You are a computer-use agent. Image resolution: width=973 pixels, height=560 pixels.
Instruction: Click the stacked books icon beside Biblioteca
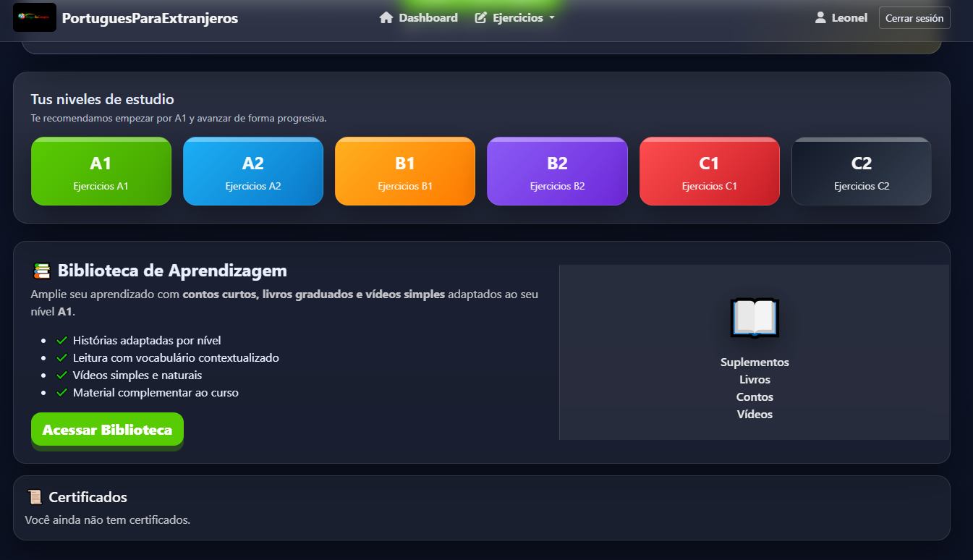click(x=42, y=271)
